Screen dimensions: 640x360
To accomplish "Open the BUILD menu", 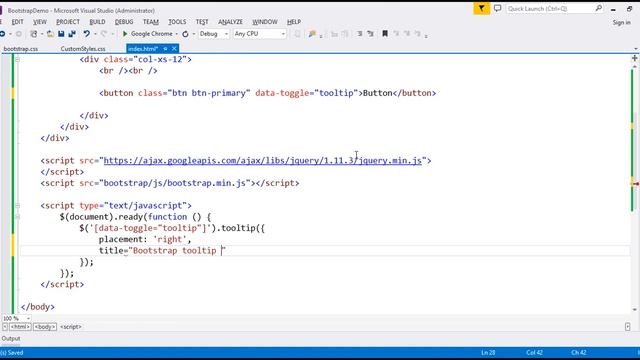I will (x=97, y=22).
